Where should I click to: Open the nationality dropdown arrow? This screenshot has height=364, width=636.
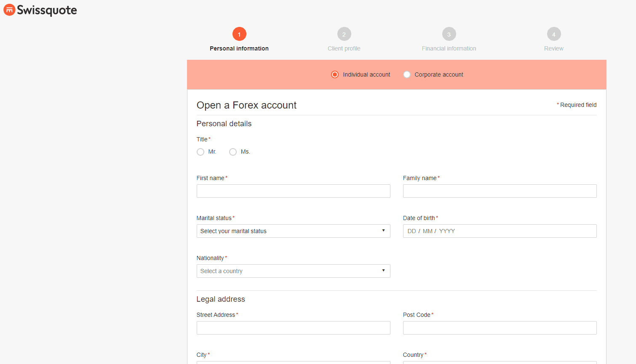[383, 271]
